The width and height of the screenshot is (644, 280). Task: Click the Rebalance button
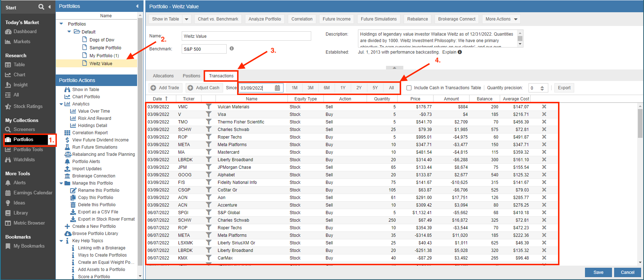tap(418, 19)
